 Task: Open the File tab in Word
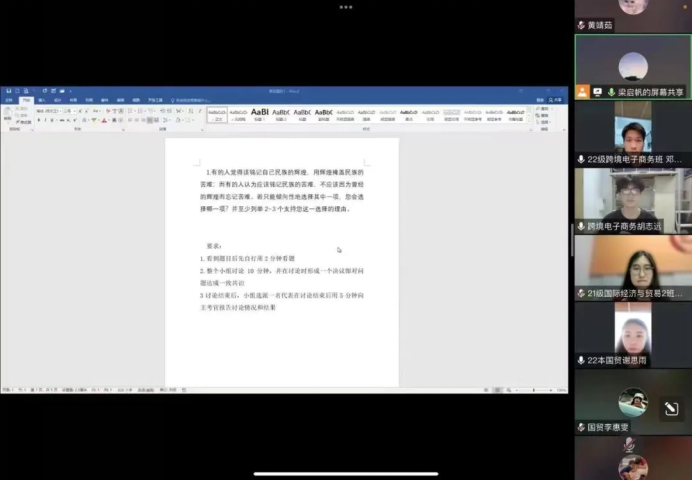click(x=8, y=100)
